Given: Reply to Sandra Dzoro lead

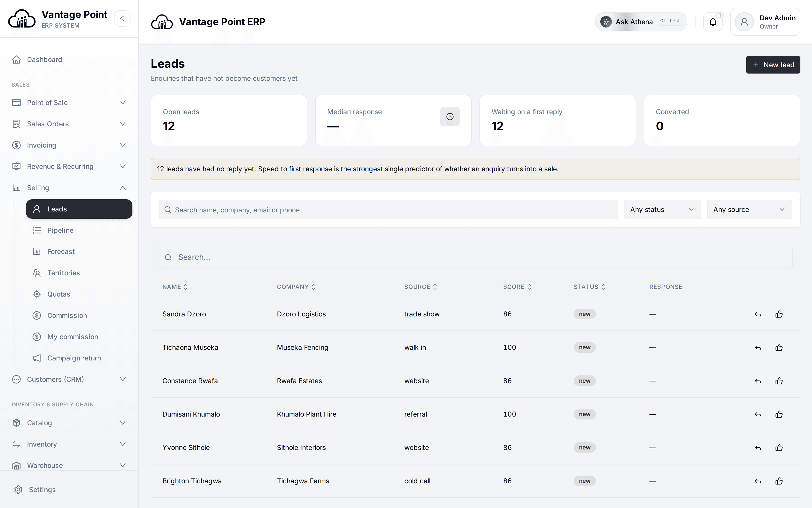Looking at the screenshot, I should (758, 314).
